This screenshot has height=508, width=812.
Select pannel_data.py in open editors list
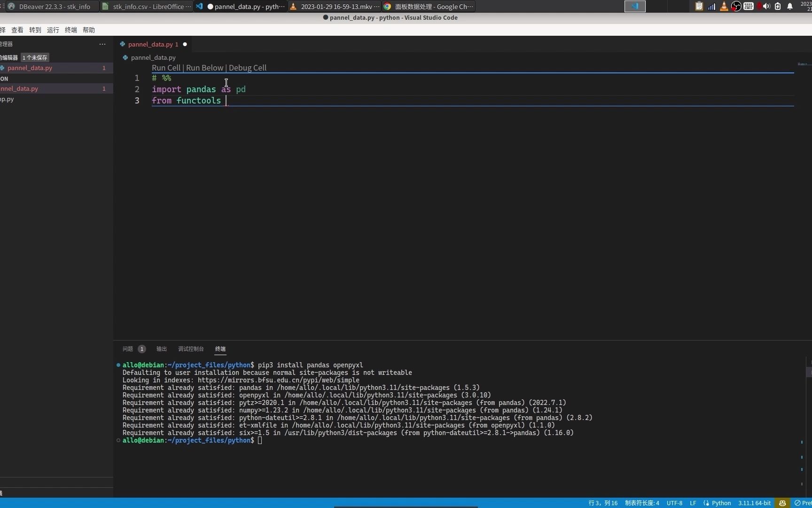coord(56,68)
